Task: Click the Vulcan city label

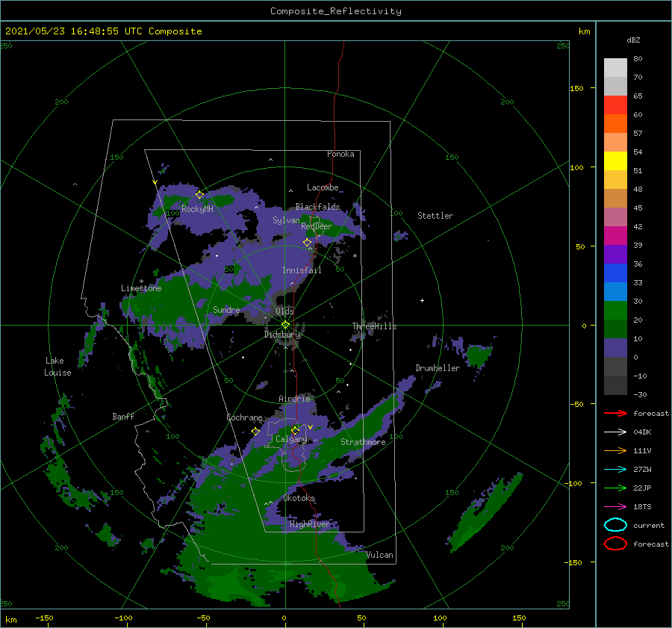Action: 380,555
